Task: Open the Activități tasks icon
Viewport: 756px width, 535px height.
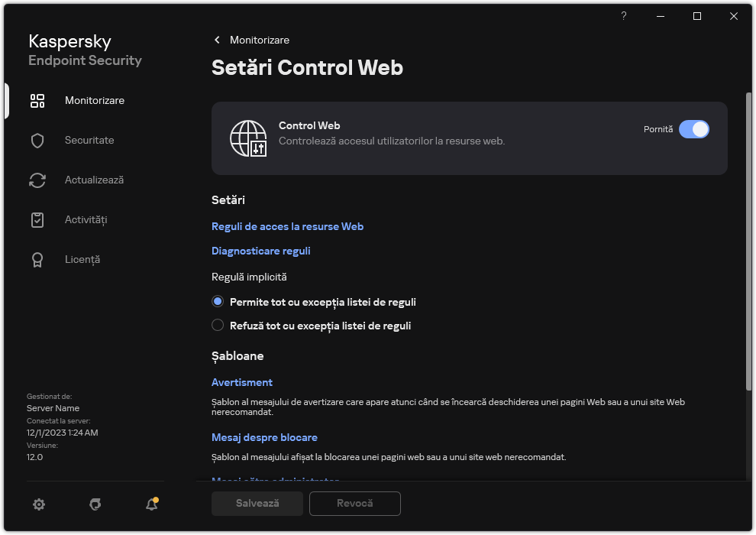Action: point(37,219)
